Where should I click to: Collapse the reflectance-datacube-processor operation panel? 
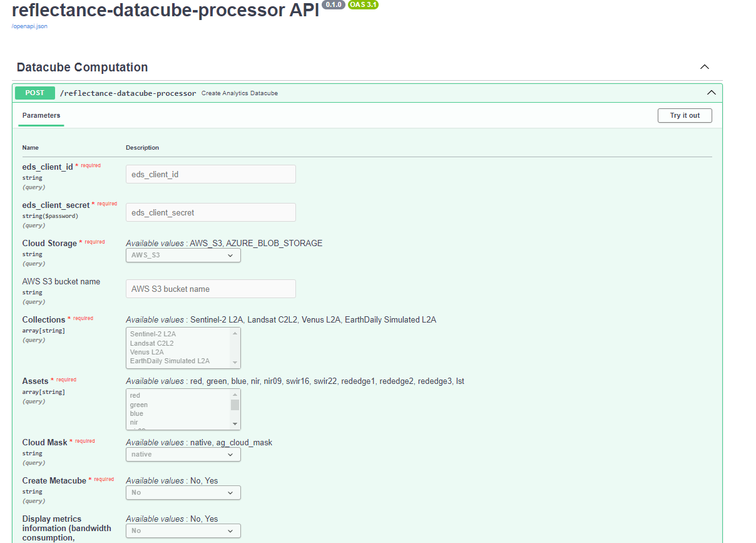(x=711, y=92)
